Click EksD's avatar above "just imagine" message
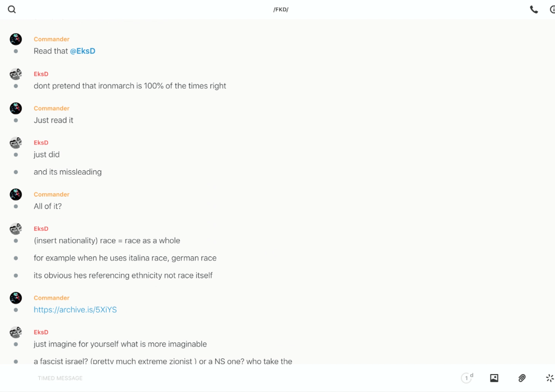The image size is (555, 392). 16,332
